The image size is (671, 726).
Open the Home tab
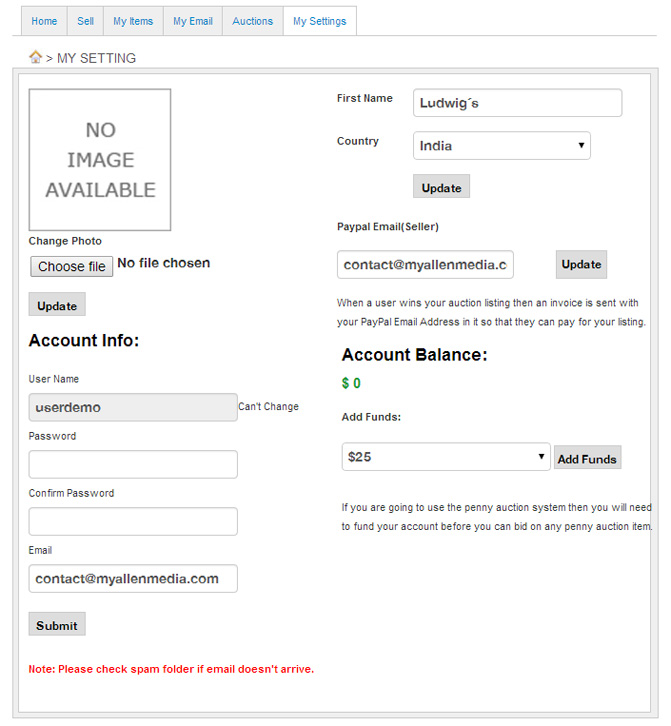point(44,21)
